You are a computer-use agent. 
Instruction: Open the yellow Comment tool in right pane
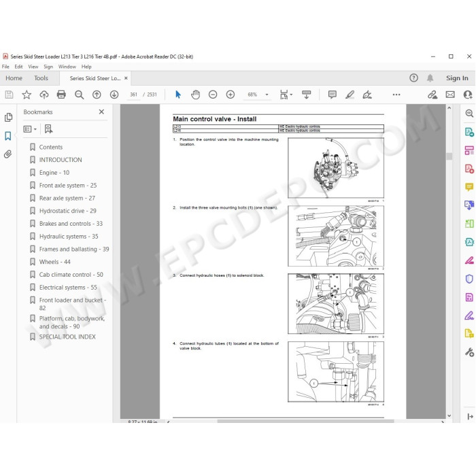tap(469, 187)
